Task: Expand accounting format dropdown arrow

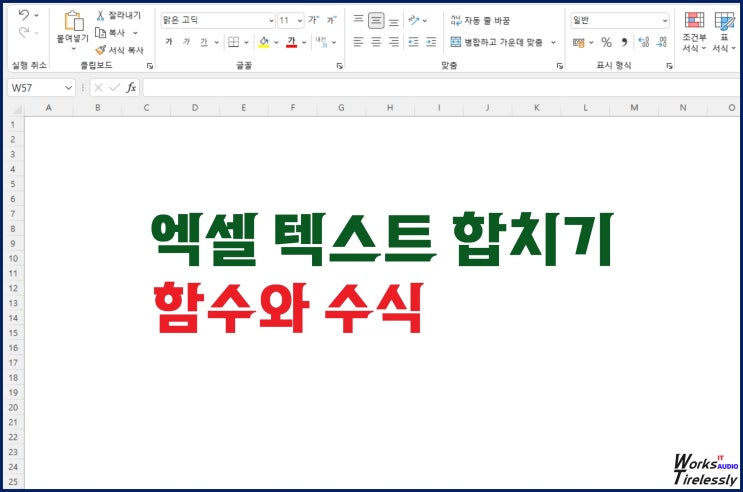Action: [591, 42]
